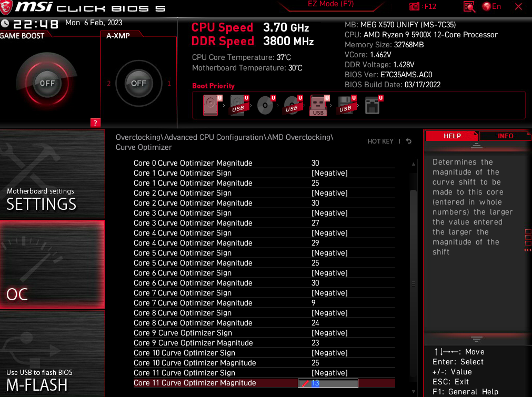Select Core 6 Curve Optimizer Magnitude row
Screen dimensions: 532x397
264,283
